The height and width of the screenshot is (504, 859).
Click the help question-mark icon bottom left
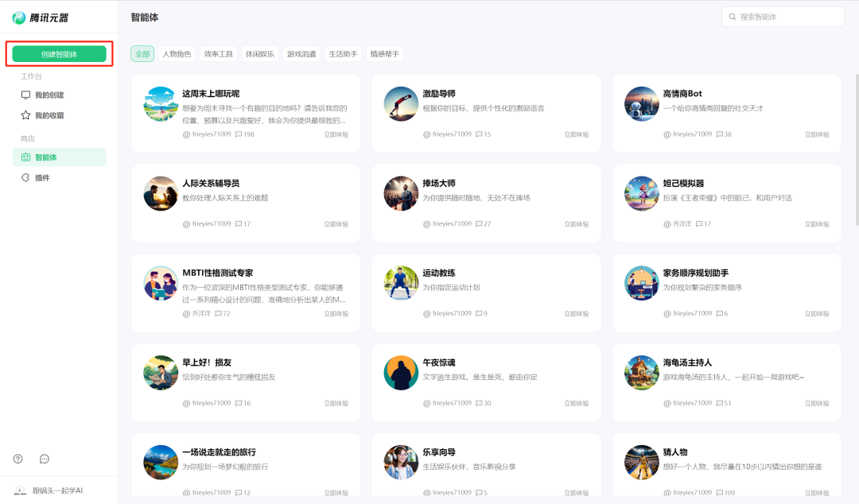(17, 459)
